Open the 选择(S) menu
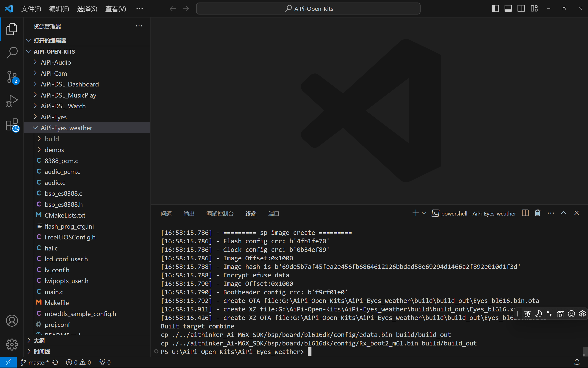Viewport: 588px width, 368px height. [x=87, y=9]
